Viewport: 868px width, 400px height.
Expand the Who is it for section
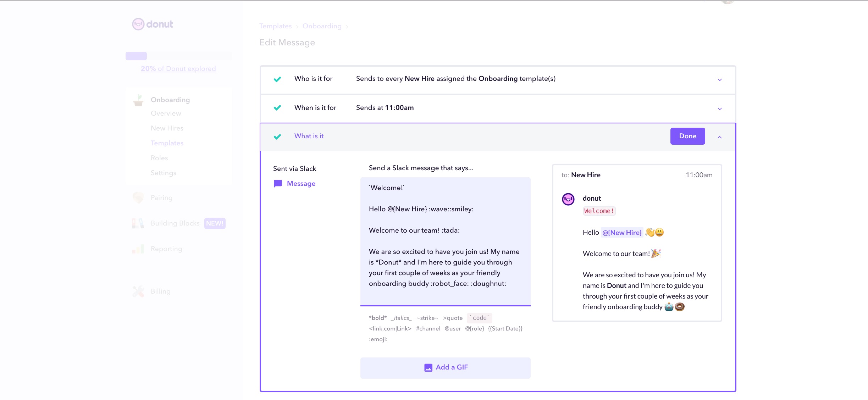coord(720,80)
